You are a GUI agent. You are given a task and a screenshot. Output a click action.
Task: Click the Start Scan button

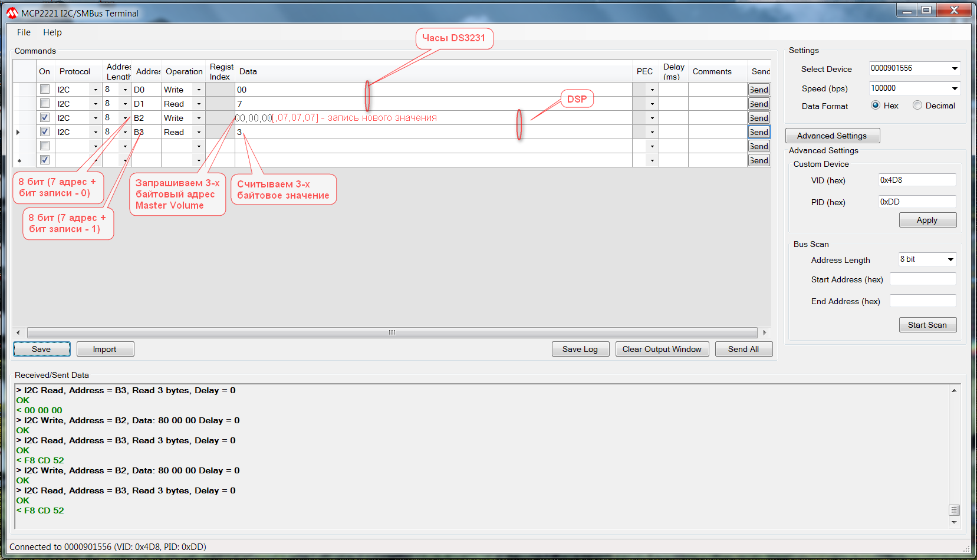point(927,325)
